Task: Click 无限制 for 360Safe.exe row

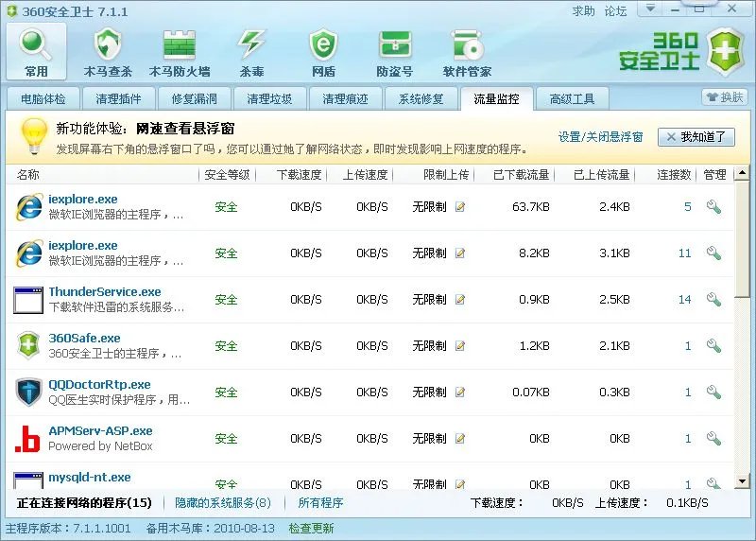Action: point(429,346)
